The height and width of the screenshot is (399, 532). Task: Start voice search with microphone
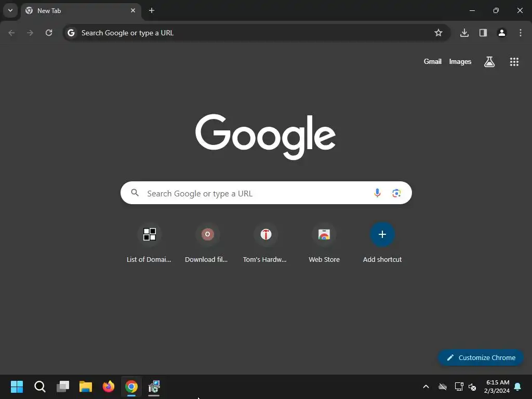tap(377, 193)
